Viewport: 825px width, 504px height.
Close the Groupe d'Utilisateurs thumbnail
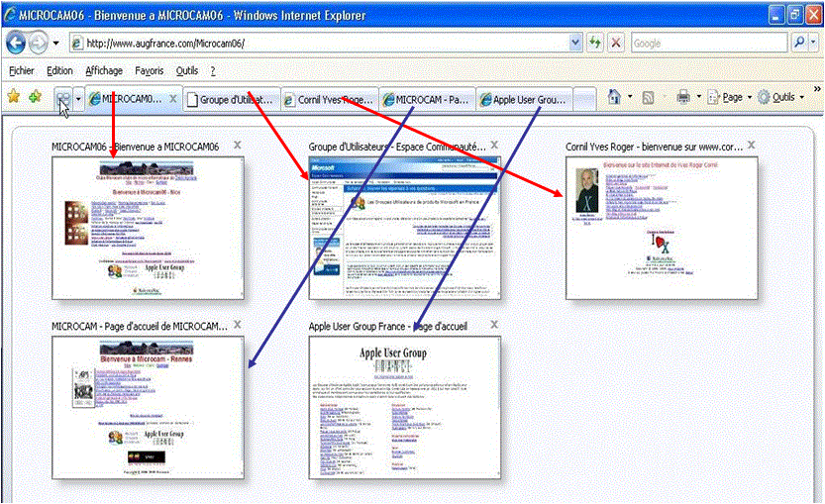pos(494,146)
